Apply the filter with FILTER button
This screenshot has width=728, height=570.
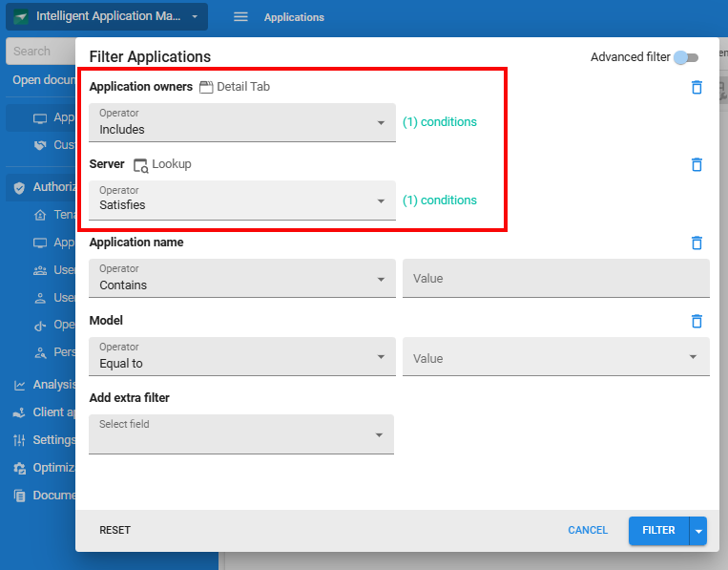[x=658, y=530]
